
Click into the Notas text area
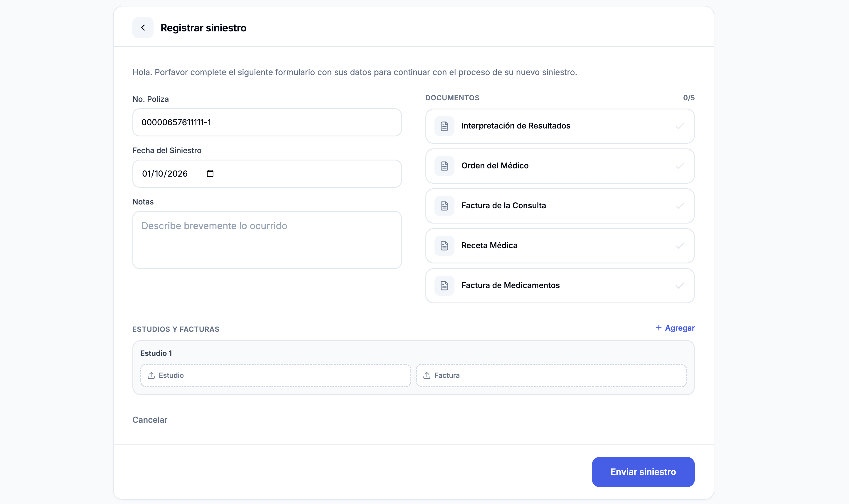click(267, 240)
